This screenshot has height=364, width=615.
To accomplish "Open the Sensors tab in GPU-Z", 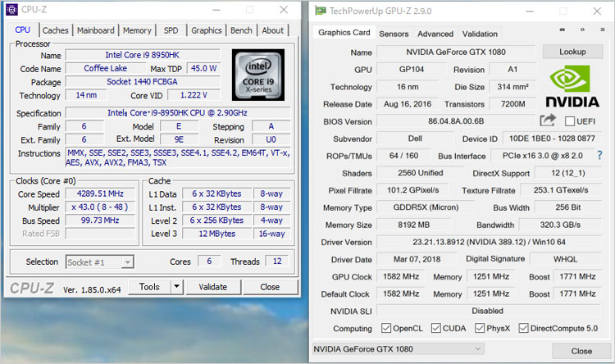I will point(394,34).
